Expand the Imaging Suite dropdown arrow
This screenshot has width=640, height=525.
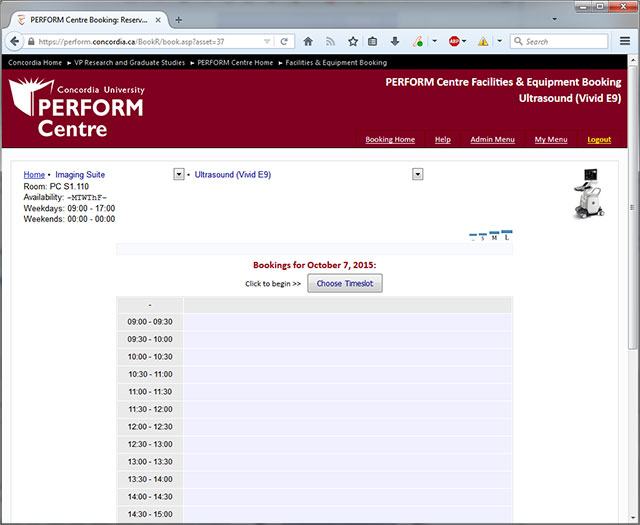178,174
